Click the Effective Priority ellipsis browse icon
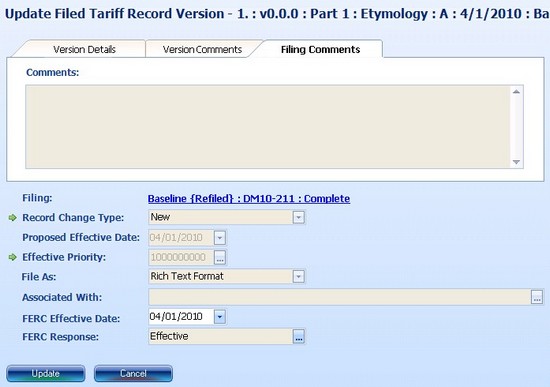Image resolution: width=550 pixels, height=387 pixels. [220, 257]
